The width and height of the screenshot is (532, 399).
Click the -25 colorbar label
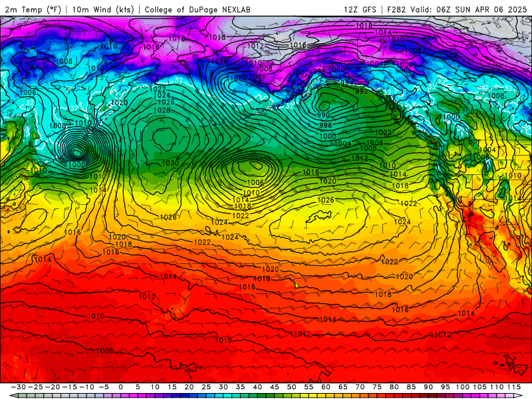(36, 387)
